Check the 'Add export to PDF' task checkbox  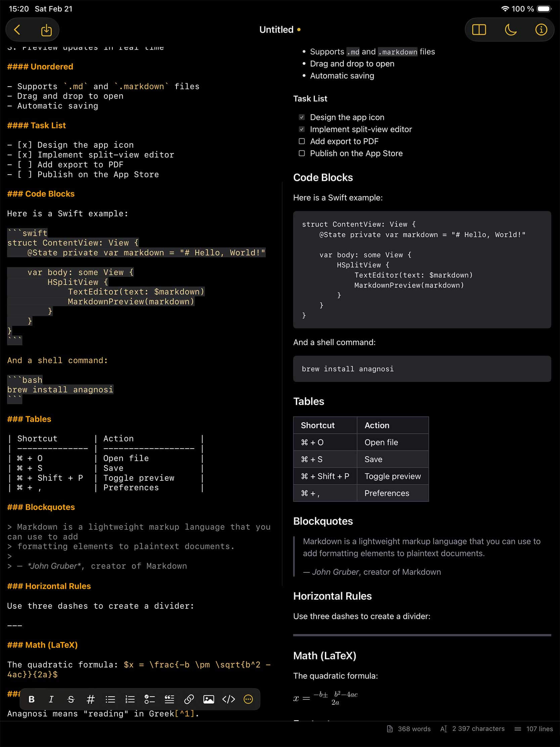tap(302, 141)
